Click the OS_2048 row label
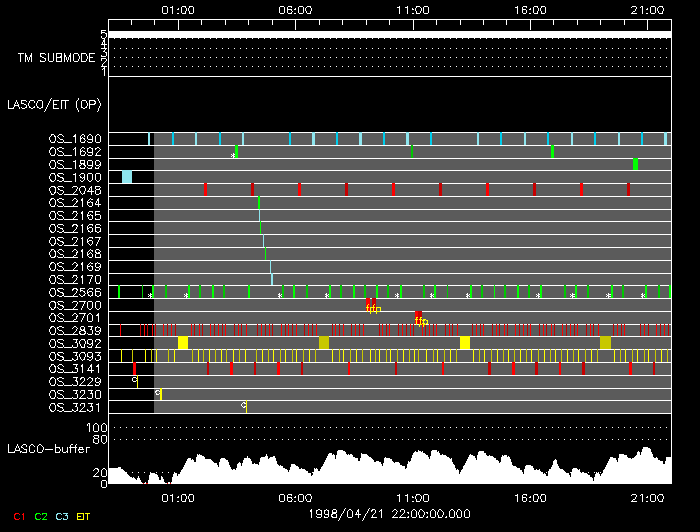 click(75, 190)
